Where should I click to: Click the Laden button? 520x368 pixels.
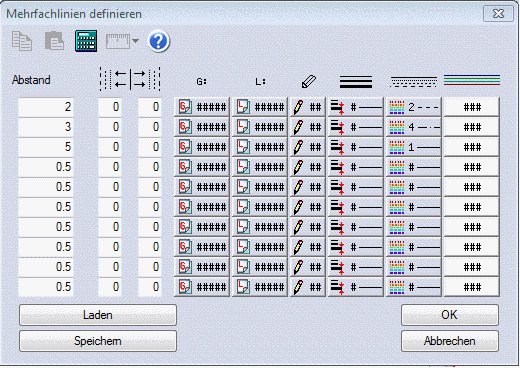click(98, 315)
